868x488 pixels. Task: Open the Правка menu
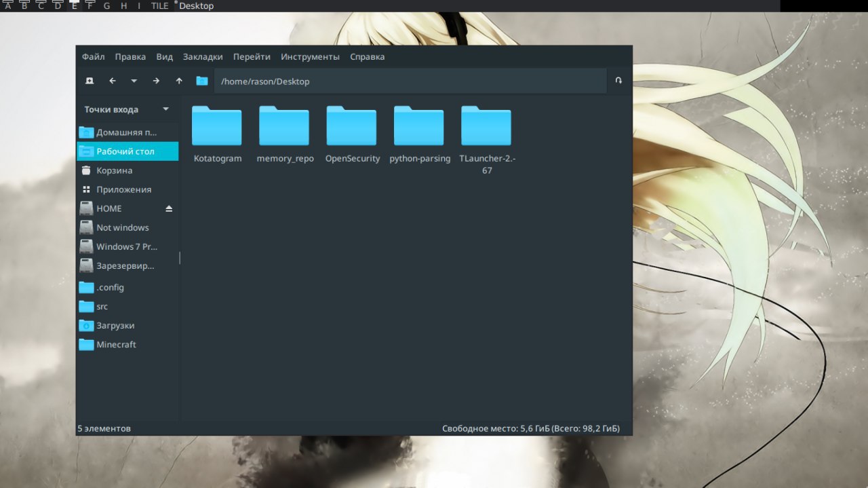click(x=130, y=57)
